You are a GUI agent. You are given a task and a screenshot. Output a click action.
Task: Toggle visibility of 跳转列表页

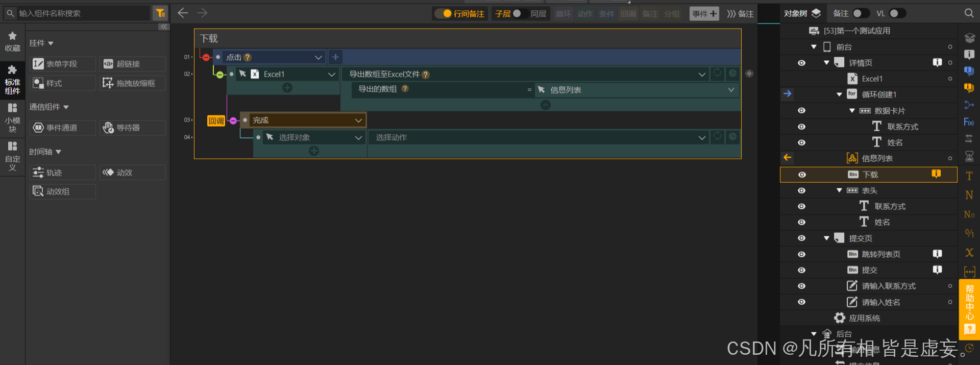(802, 254)
